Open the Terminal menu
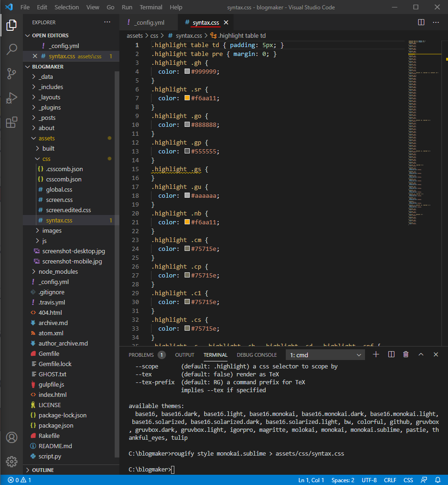Viewport: 448px width, 485px height. coord(151,7)
